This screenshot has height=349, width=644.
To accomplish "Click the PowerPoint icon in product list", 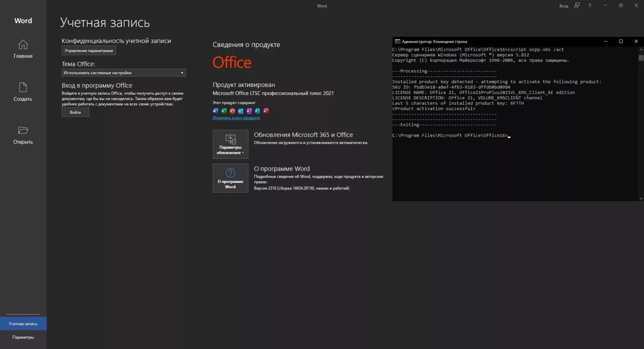I will tap(232, 111).
